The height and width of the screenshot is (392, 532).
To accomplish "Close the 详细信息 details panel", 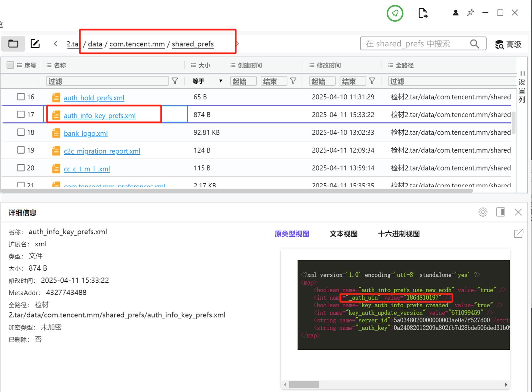I will [518, 212].
